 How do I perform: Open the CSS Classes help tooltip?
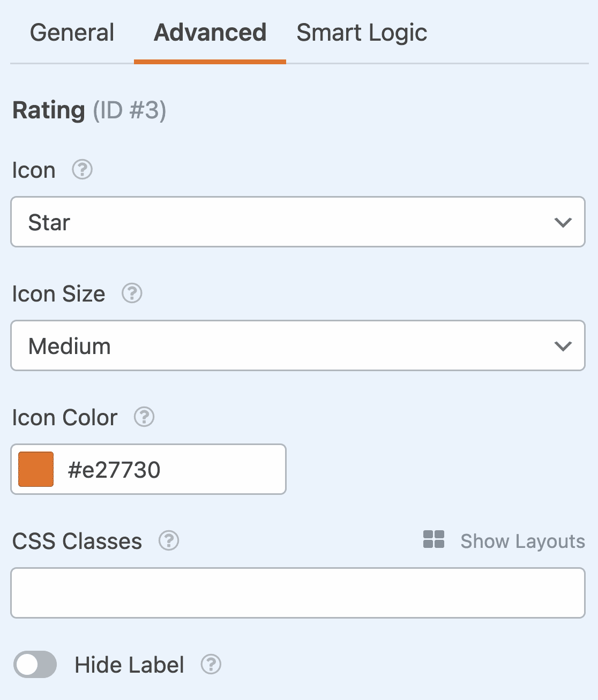click(x=168, y=541)
